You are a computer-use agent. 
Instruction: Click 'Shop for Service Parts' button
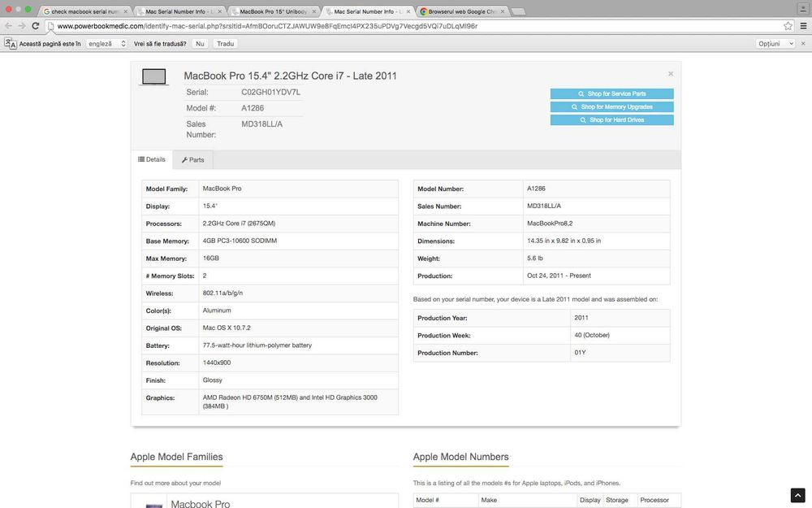click(x=611, y=93)
